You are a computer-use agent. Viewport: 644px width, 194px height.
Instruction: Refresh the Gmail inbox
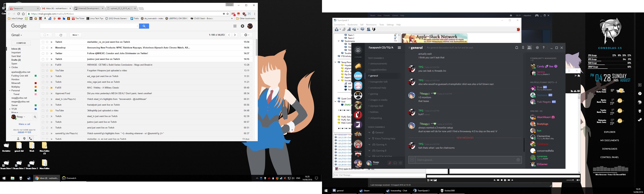61,35
